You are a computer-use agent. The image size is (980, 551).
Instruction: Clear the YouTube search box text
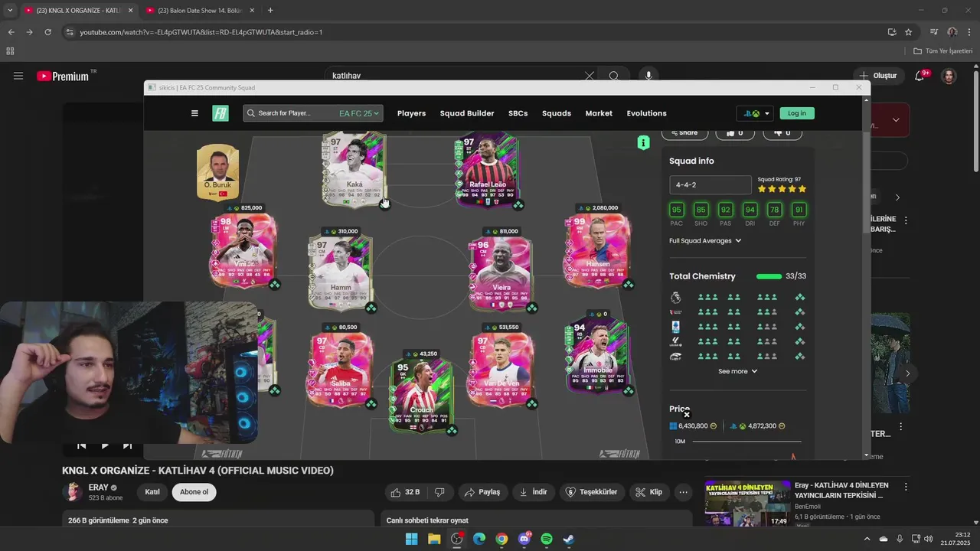(x=590, y=76)
